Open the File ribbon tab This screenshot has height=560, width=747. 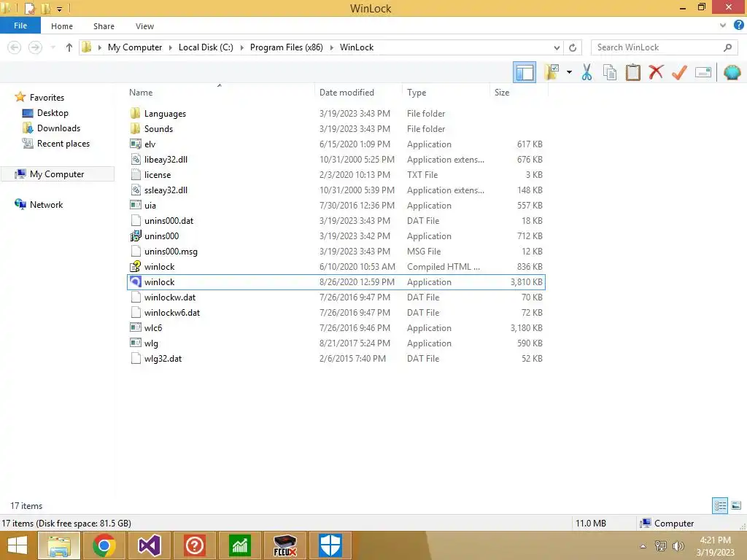click(20, 26)
